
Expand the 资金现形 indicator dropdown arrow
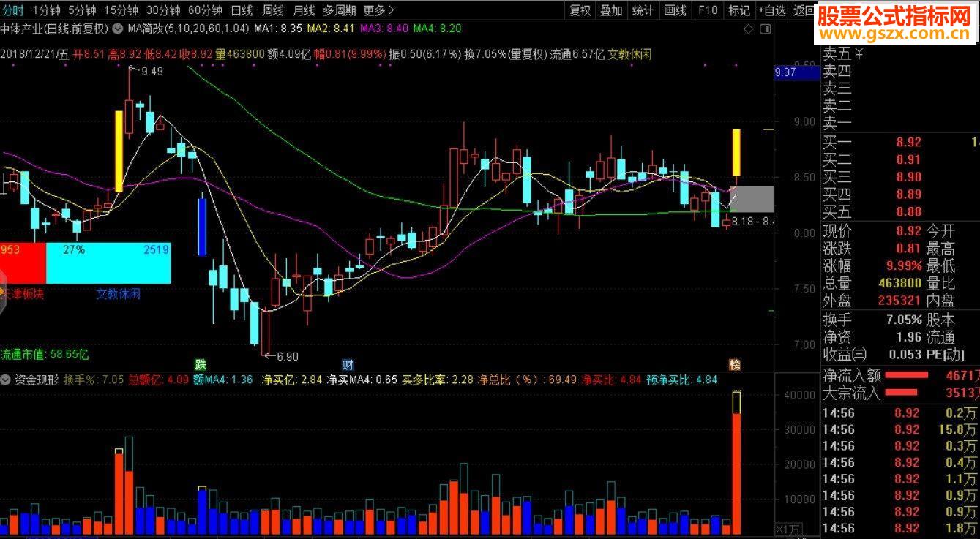click(6, 380)
